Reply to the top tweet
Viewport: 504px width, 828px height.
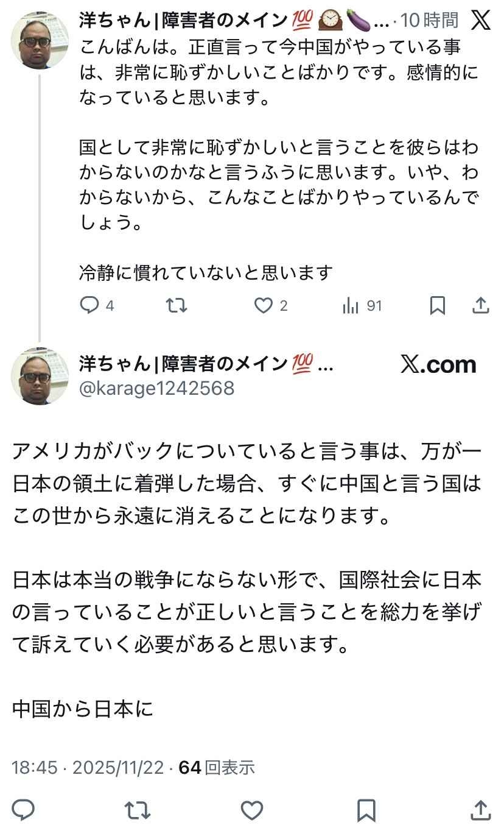[89, 306]
